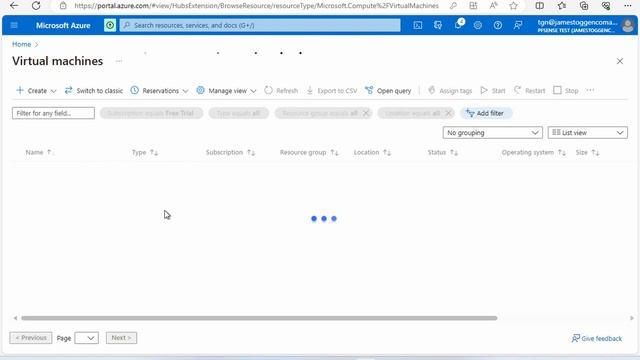Open the Azure portal hamburger menu
Screen dimensions: 640x360
[x=14, y=25]
